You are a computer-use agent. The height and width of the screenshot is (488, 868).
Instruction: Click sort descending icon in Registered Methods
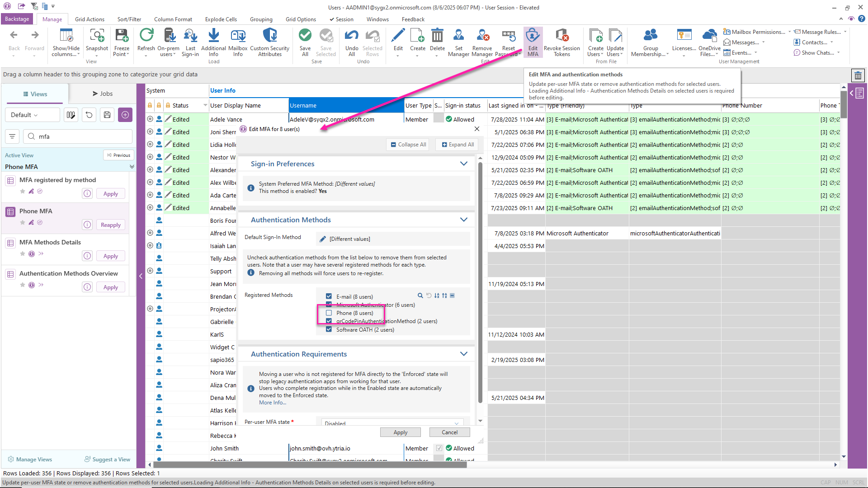(444, 296)
